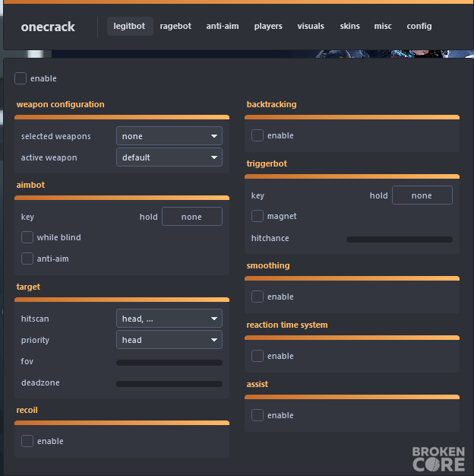
Task: Click the aimbot section heading
Action: click(x=30, y=185)
